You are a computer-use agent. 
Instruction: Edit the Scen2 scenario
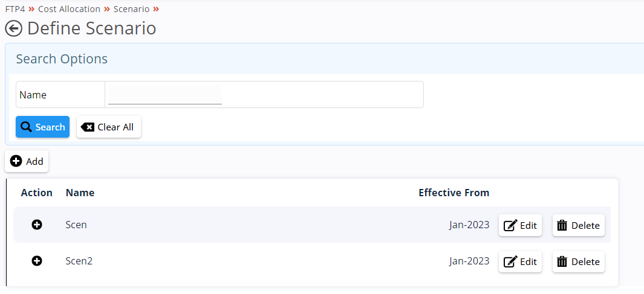pyautogui.click(x=521, y=261)
